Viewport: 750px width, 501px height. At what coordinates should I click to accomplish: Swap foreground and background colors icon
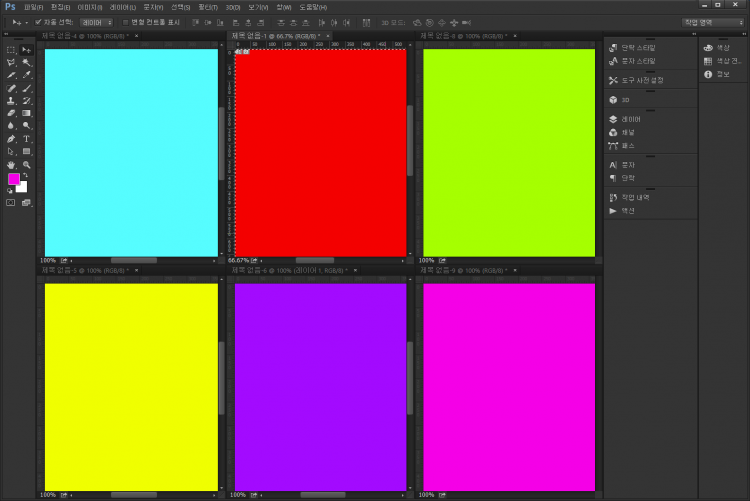coord(25,175)
